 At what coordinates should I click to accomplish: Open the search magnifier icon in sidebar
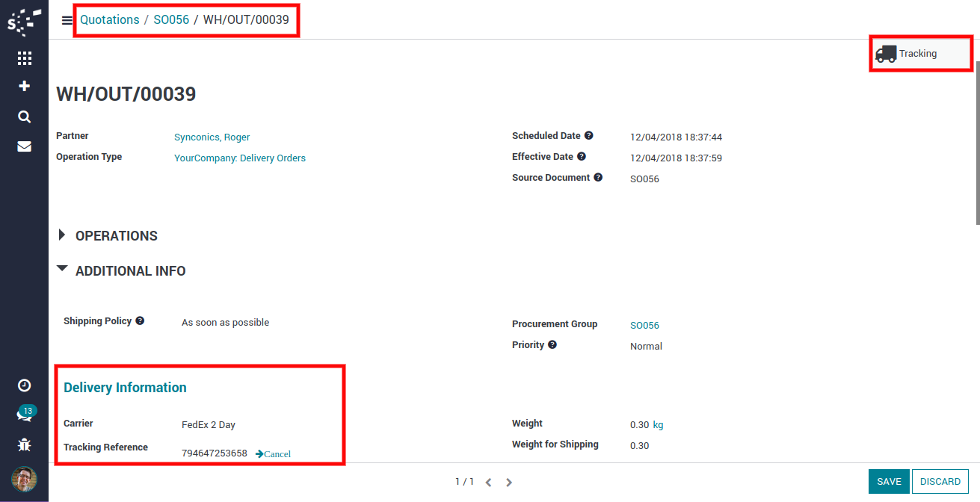(x=24, y=117)
